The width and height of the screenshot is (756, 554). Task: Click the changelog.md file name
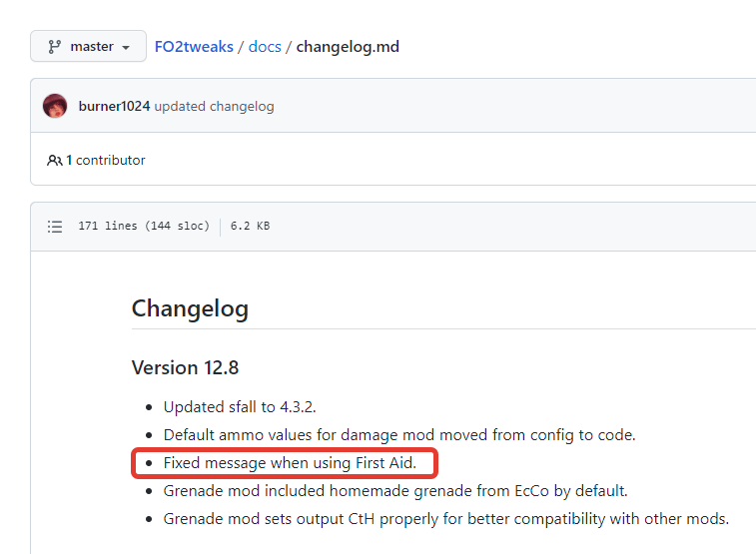pos(348,47)
